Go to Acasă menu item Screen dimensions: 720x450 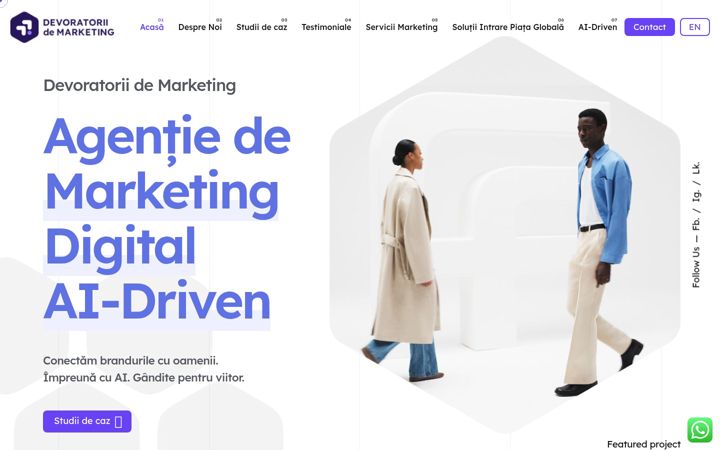152,27
